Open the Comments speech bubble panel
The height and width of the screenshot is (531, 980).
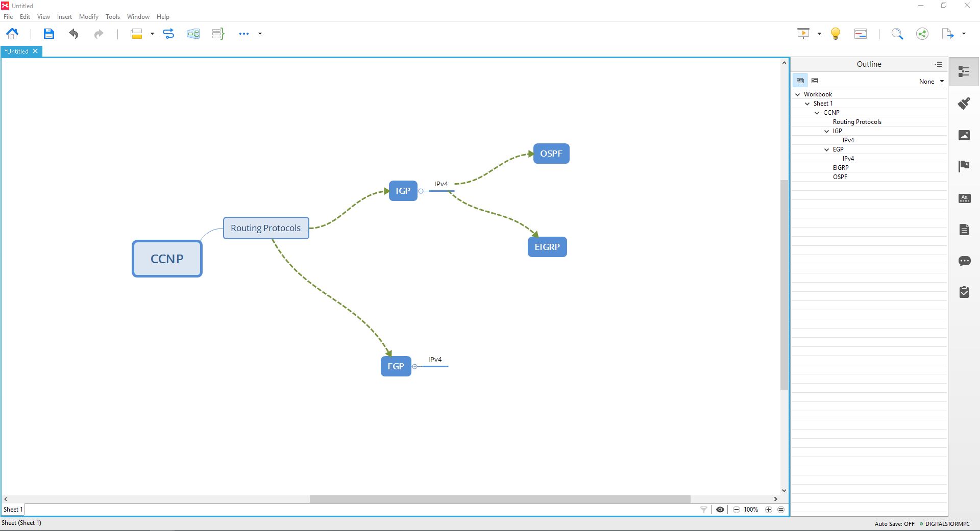coord(964,261)
